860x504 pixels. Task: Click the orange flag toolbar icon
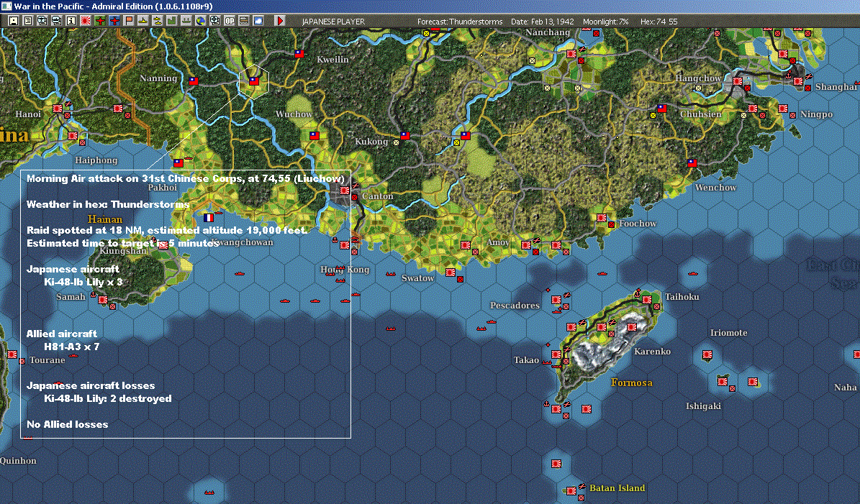coord(129,21)
